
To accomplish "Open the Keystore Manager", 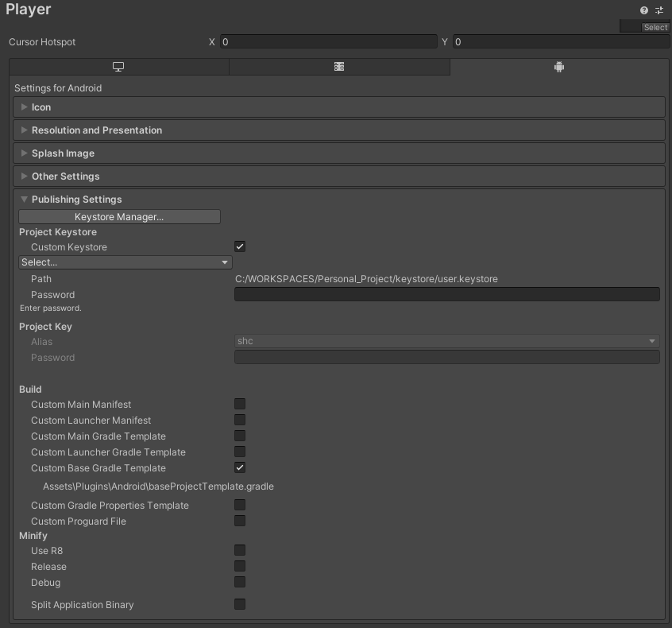I will click(x=119, y=217).
